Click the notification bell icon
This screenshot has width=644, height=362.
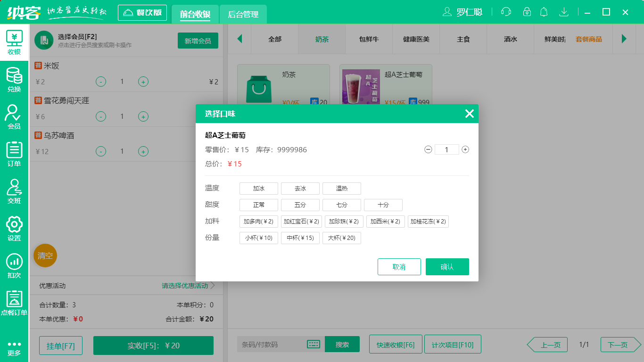[544, 12]
